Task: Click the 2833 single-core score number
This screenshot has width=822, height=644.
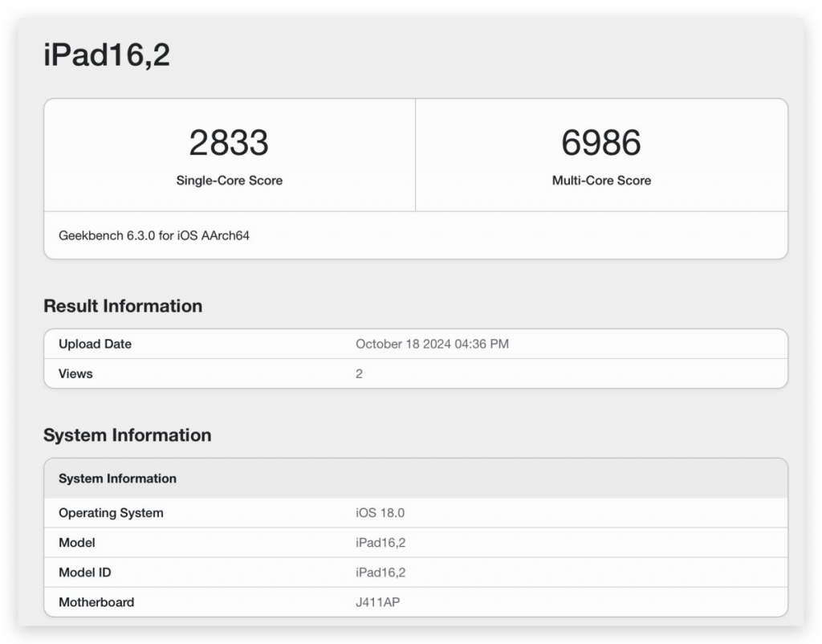Action: click(229, 143)
